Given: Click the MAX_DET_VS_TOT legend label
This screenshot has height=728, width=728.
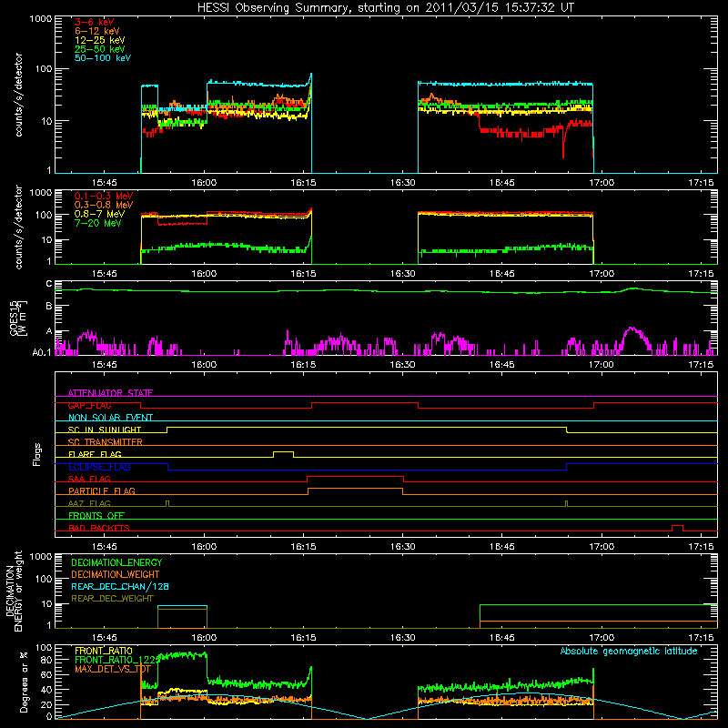Looking at the screenshot, I should pos(113,669).
